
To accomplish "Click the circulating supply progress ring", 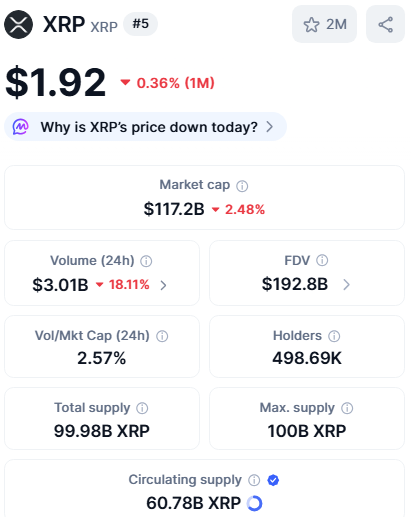I will pyautogui.click(x=254, y=503).
